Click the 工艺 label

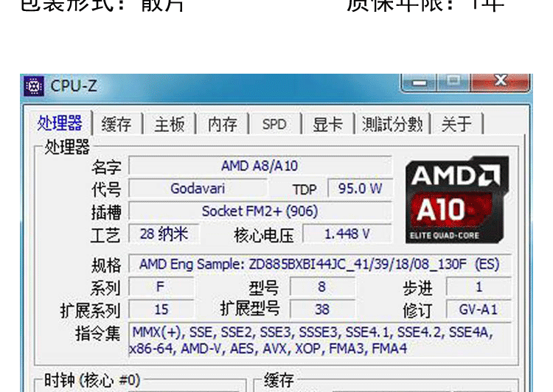tap(105, 235)
